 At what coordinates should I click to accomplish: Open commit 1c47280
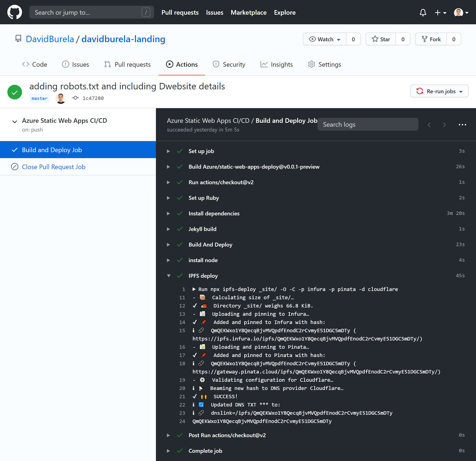(93, 98)
